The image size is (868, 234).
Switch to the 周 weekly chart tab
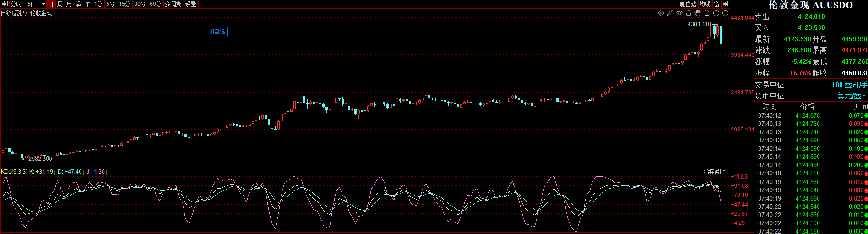(60, 4)
